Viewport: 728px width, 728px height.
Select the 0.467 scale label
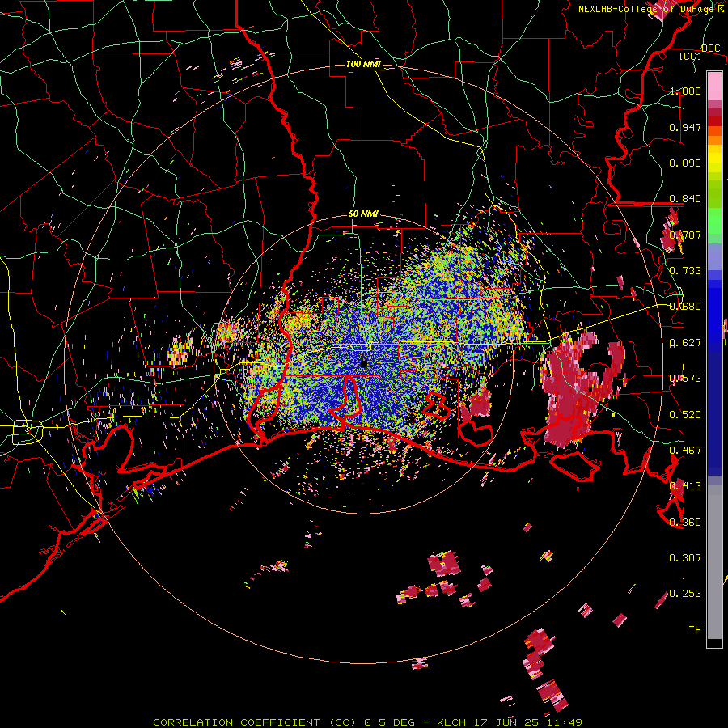pyautogui.click(x=685, y=451)
